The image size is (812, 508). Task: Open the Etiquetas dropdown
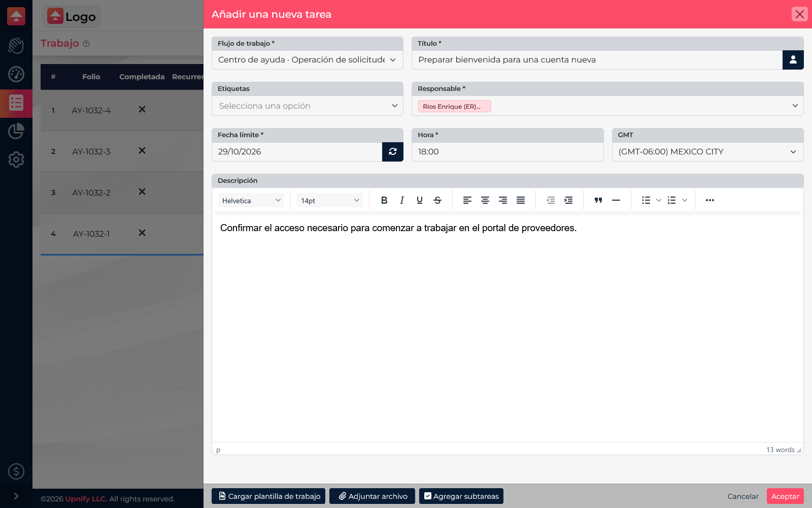point(308,106)
